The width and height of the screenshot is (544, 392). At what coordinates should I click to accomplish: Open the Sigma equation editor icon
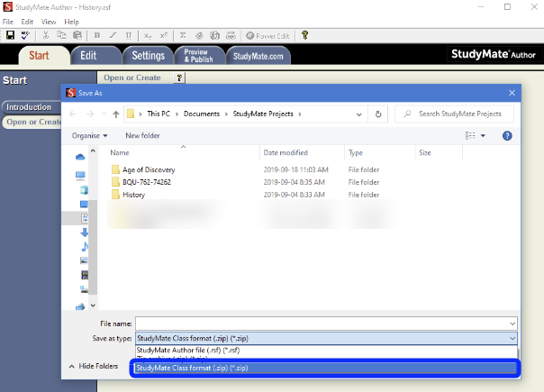point(183,35)
